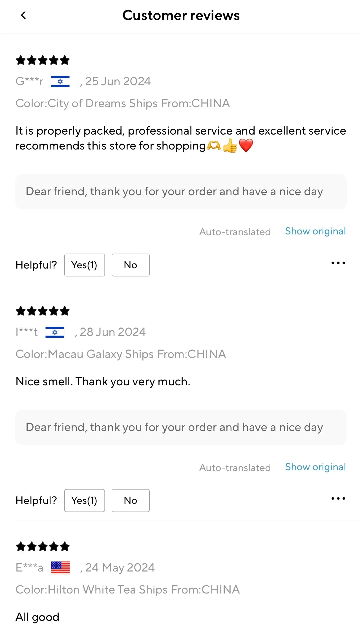Image resolution: width=362 pixels, height=644 pixels.
Task: Open options menu for G***r's review
Action: [x=338, y=263]
